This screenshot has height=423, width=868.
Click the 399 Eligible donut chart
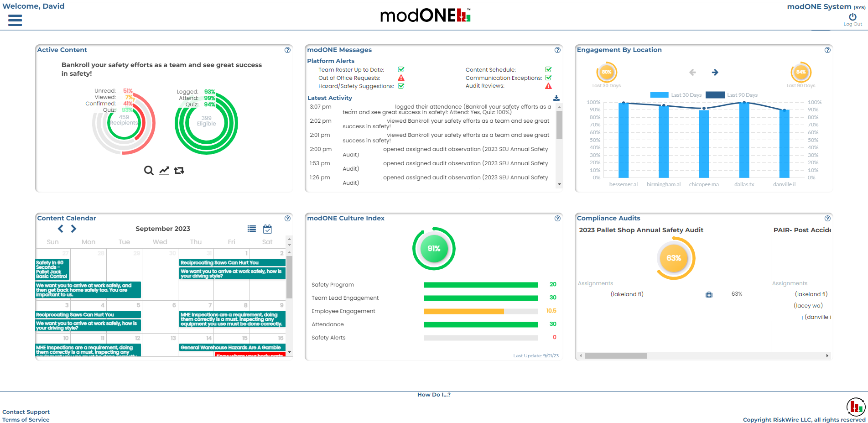206,124
